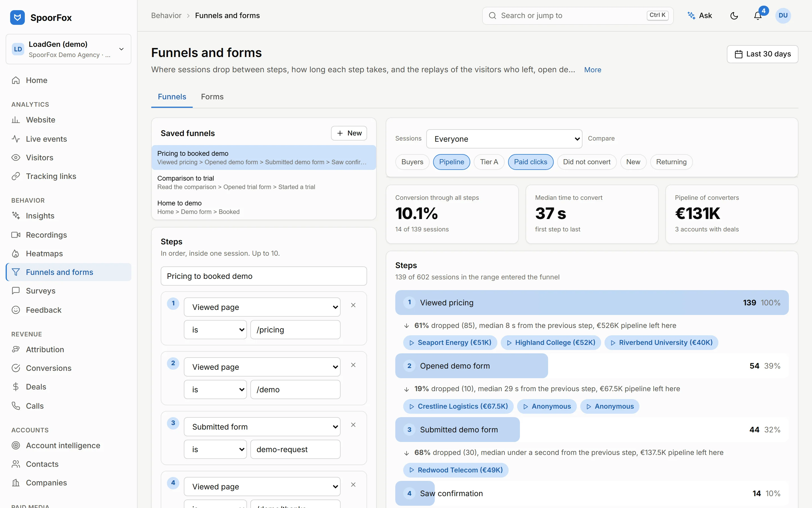
Task: Open Website analytics page
Action: coord(69,120)
